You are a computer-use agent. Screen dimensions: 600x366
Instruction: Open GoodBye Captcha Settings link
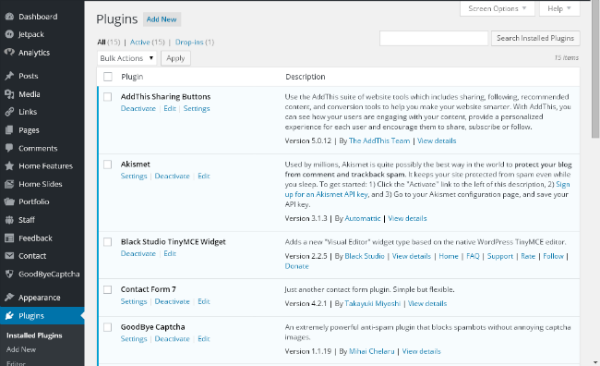(134, 339)
